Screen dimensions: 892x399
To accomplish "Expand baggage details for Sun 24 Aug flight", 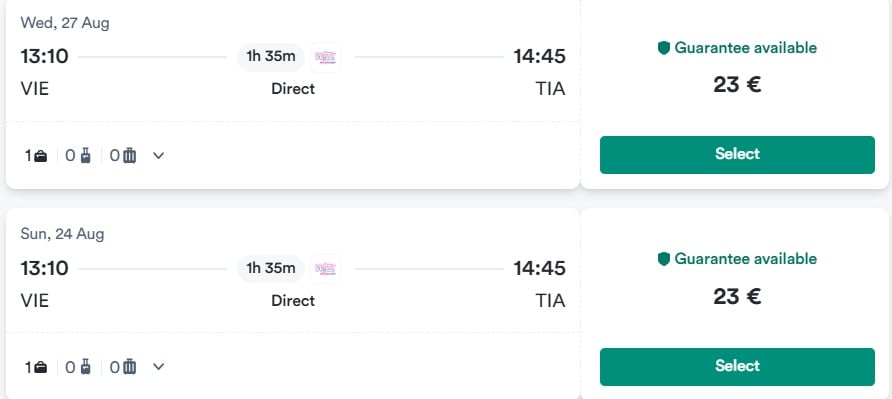I will (159, 367).
